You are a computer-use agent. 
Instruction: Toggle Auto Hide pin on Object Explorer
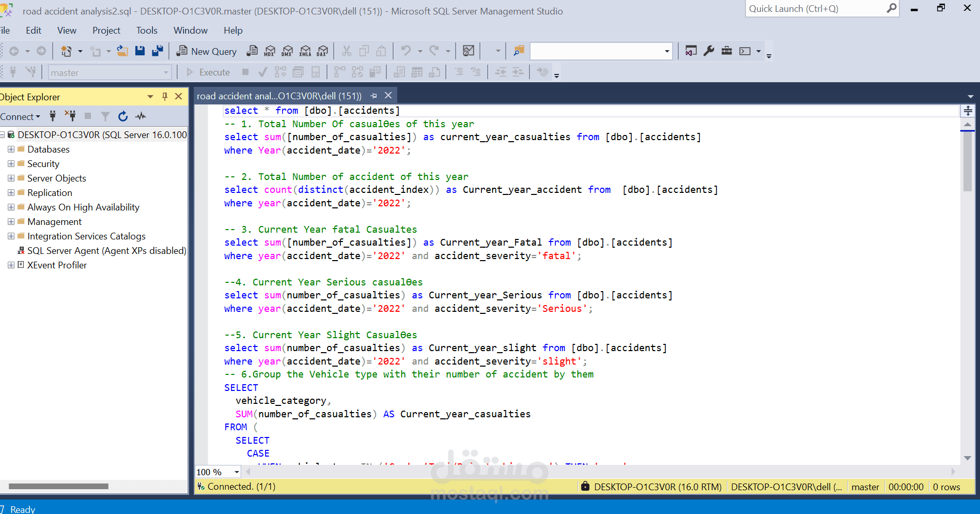click(x=165, y=97)
